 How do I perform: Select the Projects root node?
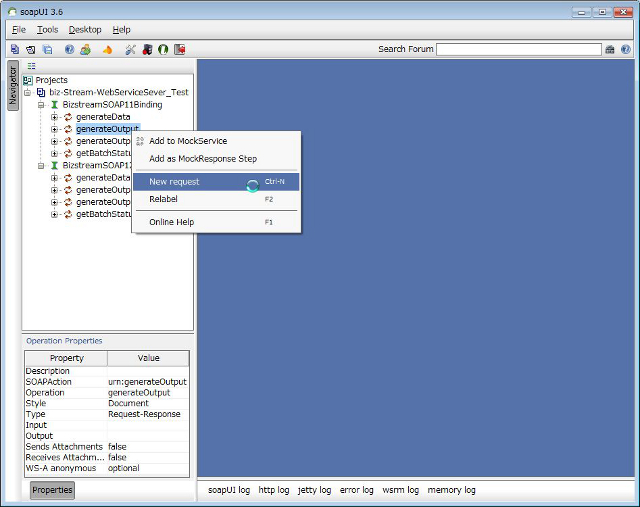[x=51, y=80]
